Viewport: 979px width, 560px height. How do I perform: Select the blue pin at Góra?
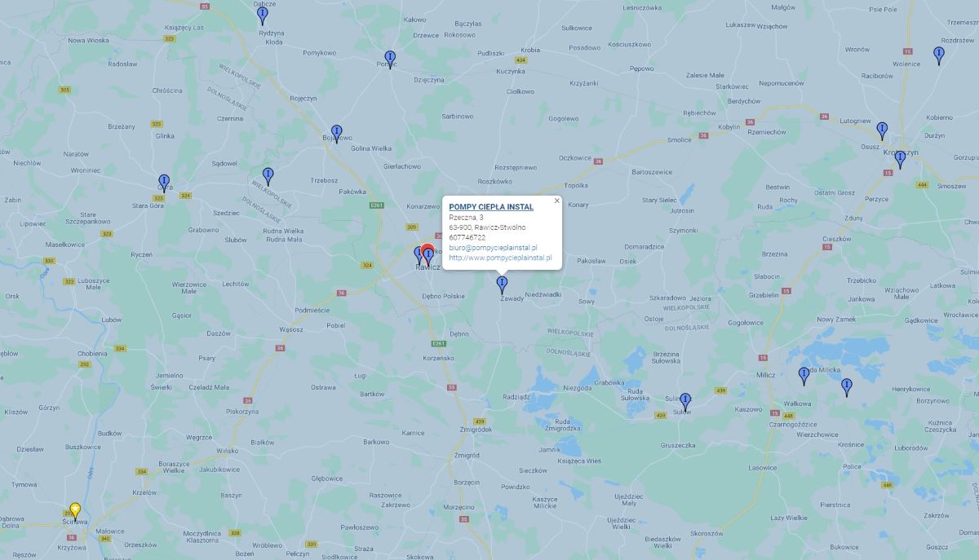click(164, 183)
